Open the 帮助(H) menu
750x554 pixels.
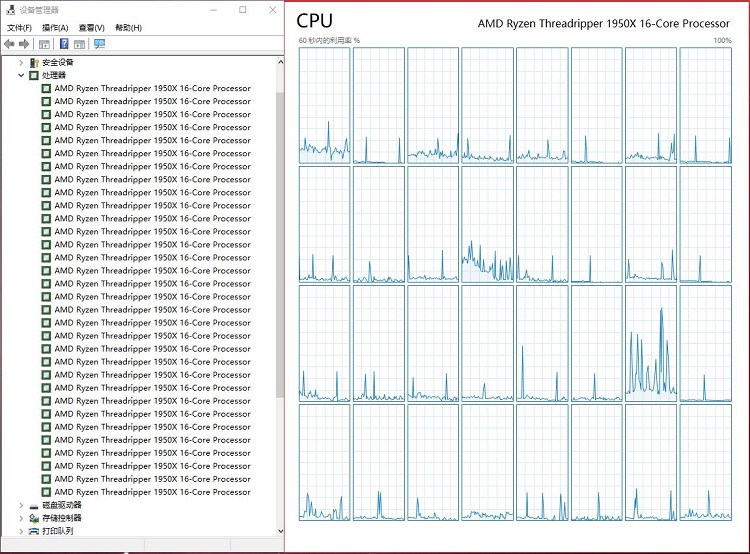128,28
